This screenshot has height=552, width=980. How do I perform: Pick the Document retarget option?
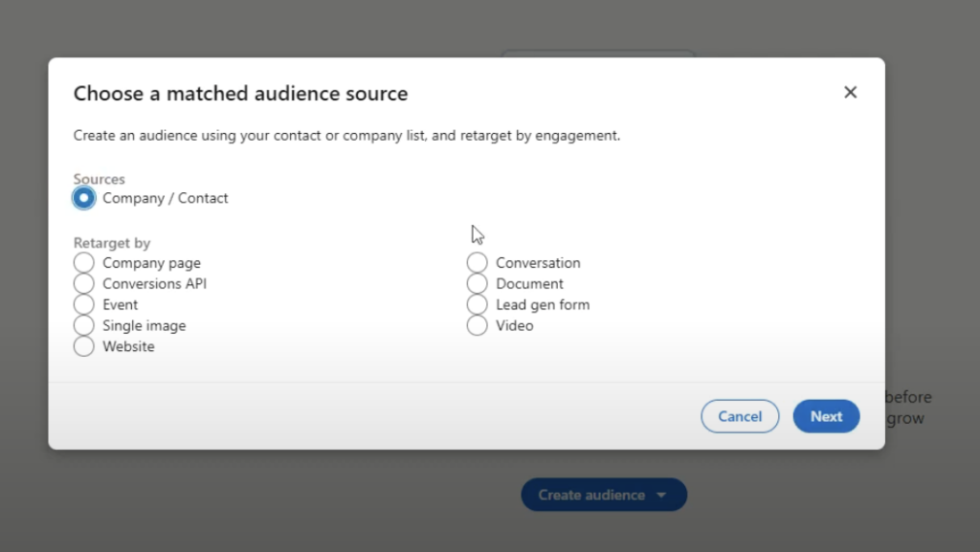tap(477, 283)
